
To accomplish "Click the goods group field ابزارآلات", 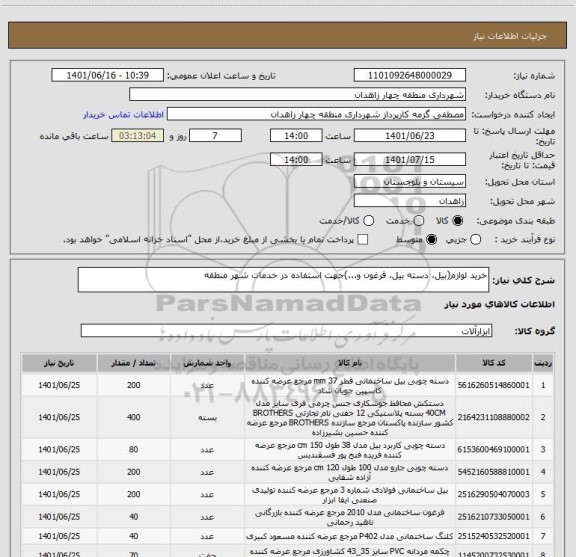I will [286, 331].
